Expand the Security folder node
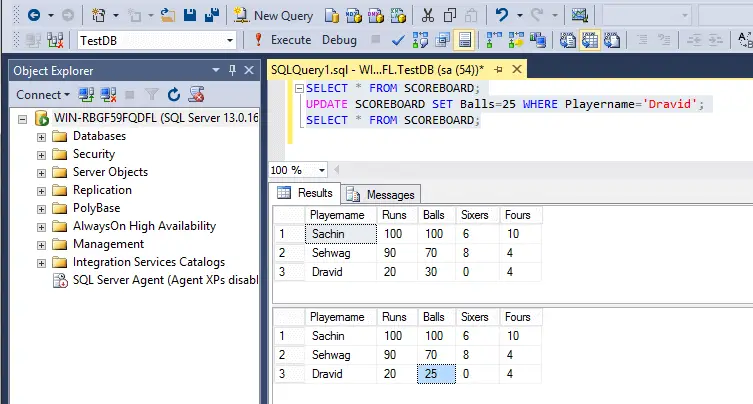753x404 pixels. pos(41,155)
